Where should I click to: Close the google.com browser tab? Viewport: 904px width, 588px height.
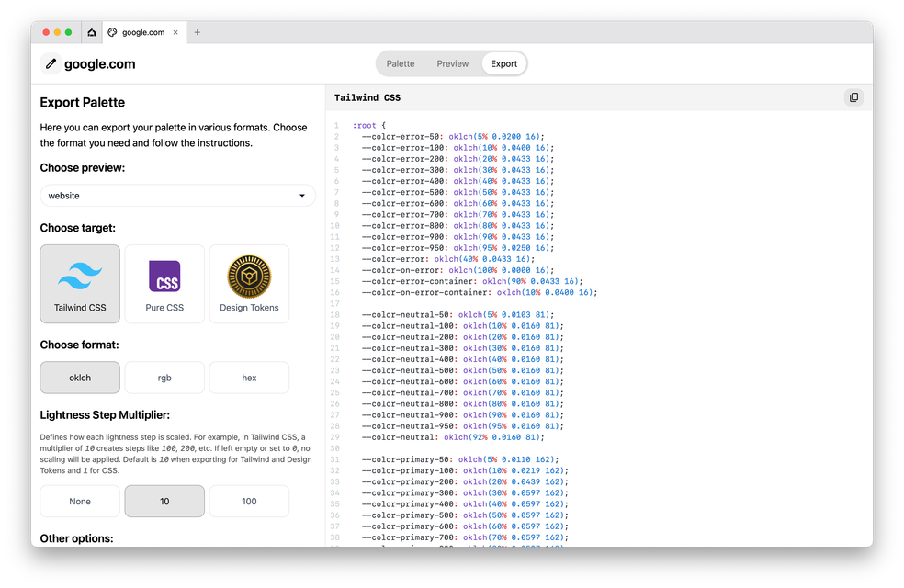[176, 32]
